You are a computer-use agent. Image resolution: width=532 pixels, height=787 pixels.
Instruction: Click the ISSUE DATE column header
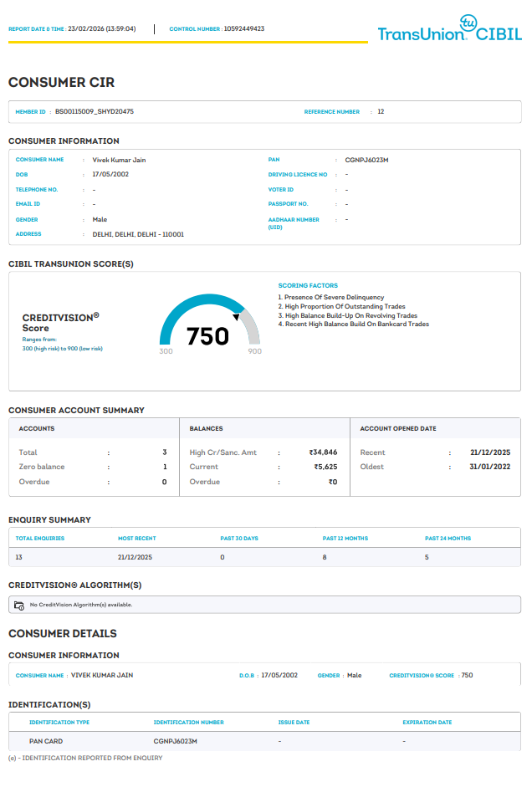click(294, 723)
